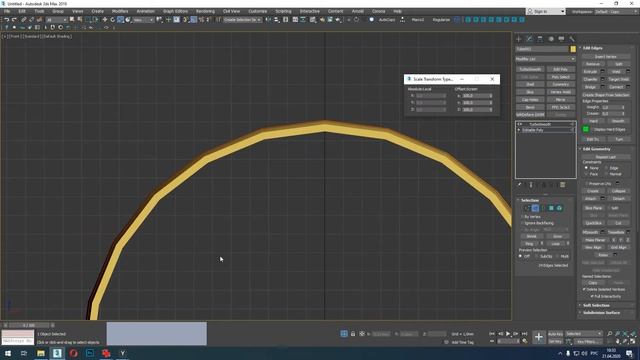Viewport: 640px width, 360px height.
Task: Click the QuickSlice button
Action: (x=594, y=223)
